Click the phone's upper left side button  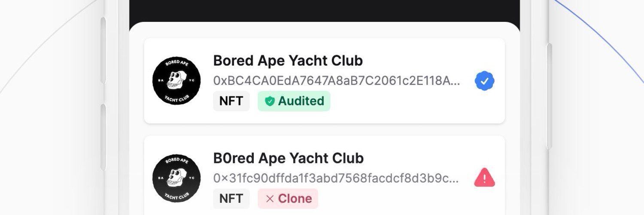(103, 51)
